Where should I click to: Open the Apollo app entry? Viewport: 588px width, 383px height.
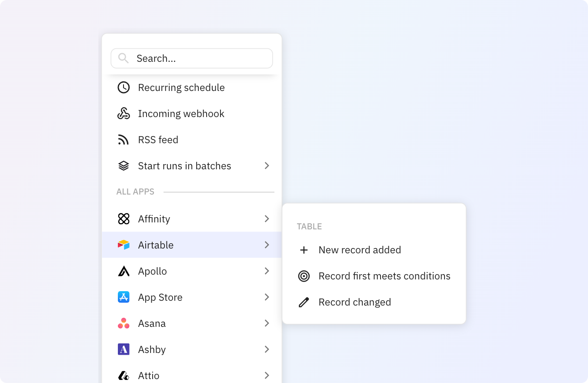tap(192, 271)
